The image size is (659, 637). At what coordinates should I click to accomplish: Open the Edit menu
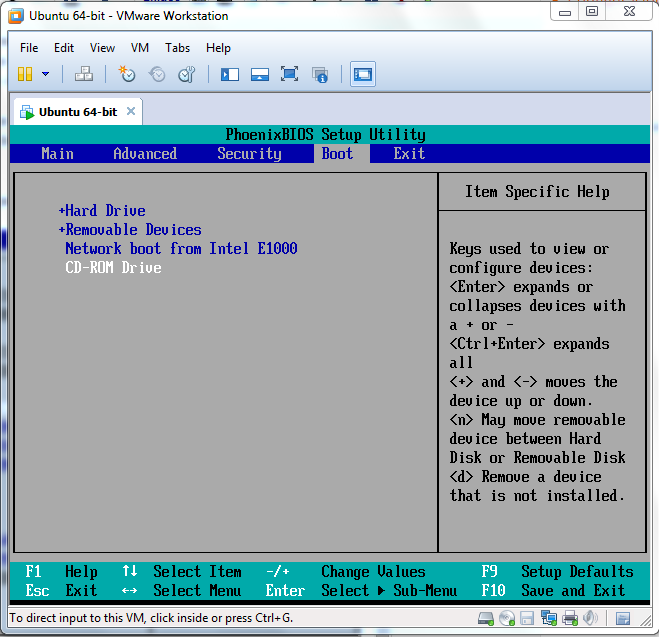point(64,48)
